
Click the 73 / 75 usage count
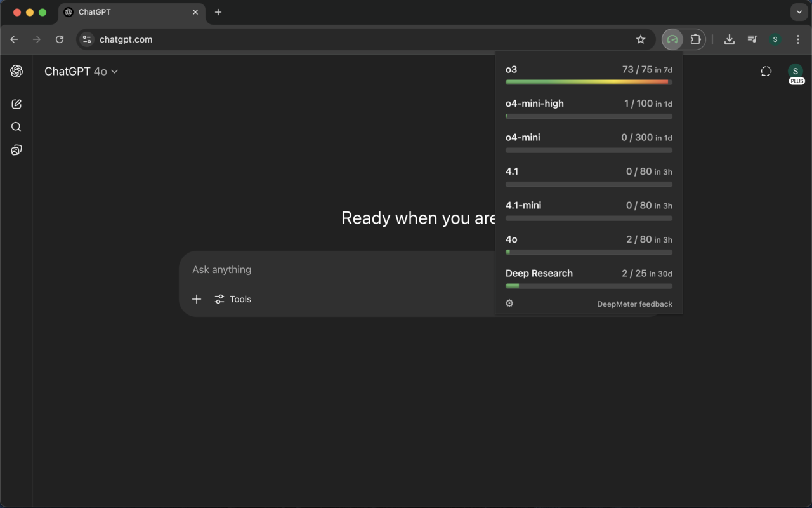tap(637, 69)
